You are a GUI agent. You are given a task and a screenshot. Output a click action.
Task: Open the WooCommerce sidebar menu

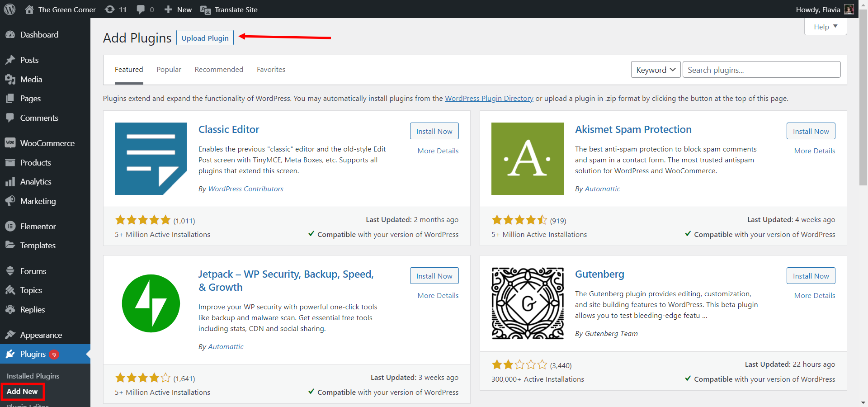pyautogui.click(x=47, y=143)
